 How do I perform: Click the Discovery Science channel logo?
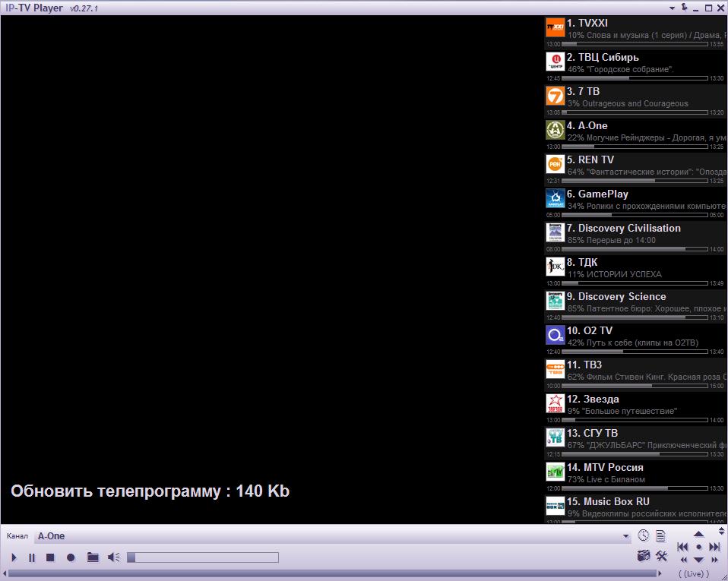point(555,301)
